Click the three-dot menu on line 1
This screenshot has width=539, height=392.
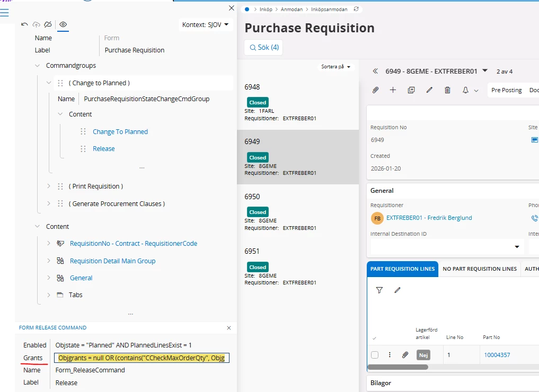[390, 355]
